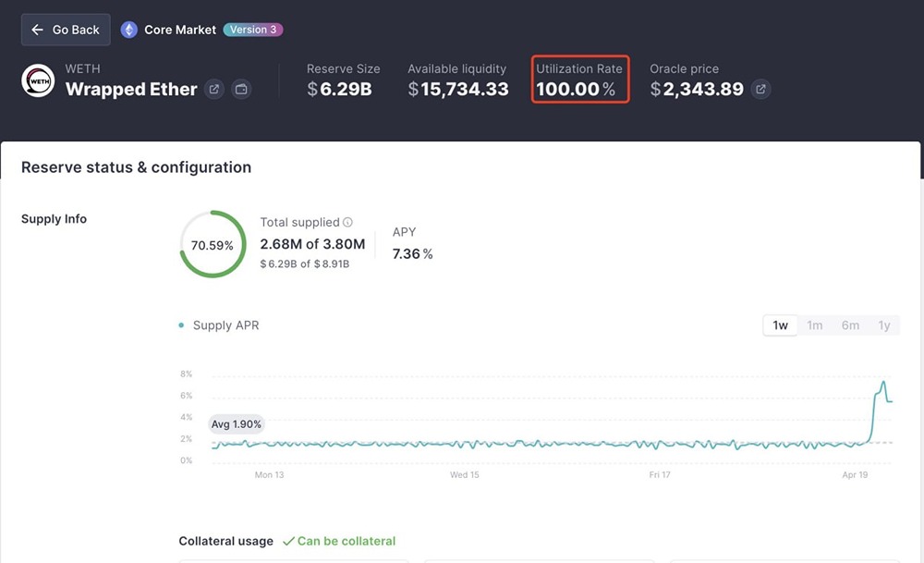
Task: Toggle the Supply APR legend dot
Action: tap(181, 325)
